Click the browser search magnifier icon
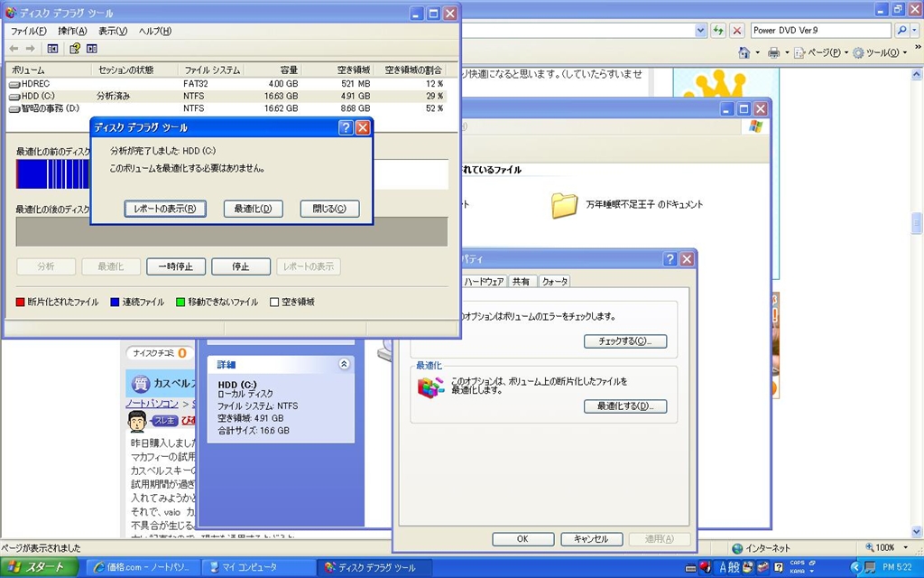The width and height of the screenshot is (924, 578). click(901, 30)
